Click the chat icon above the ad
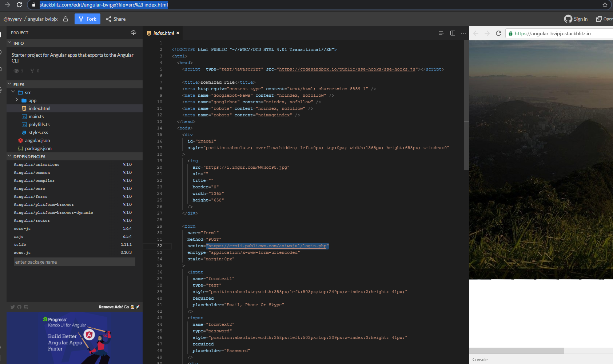Image resolution: width=613 pixels, height=364 pixels. [26, 307]
